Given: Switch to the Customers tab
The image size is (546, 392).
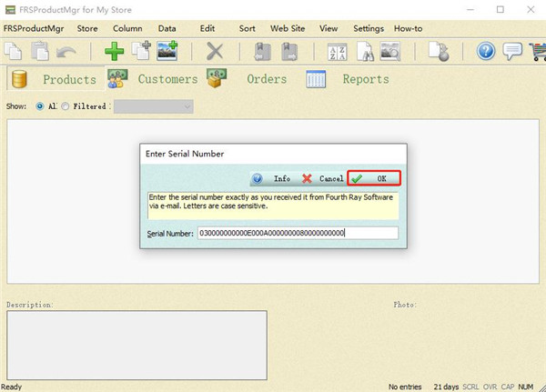Looking at the screenshot, I should 153,79.
